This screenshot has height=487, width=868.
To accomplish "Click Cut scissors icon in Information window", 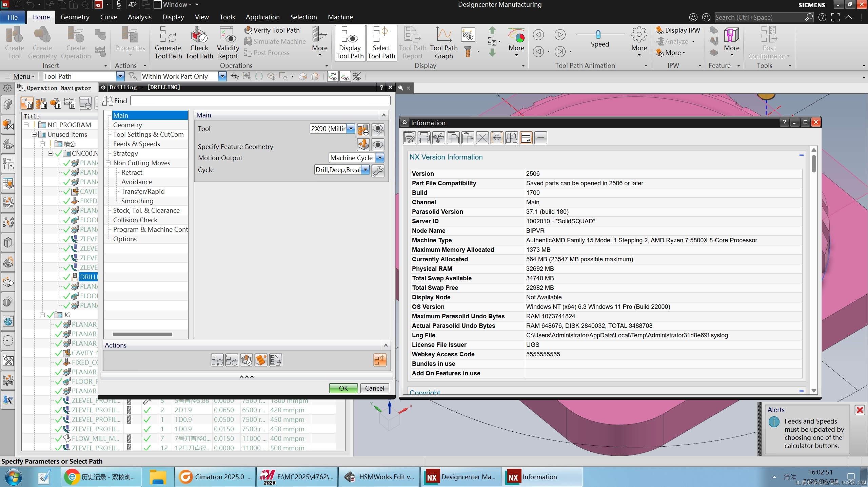I will point(438,138).
